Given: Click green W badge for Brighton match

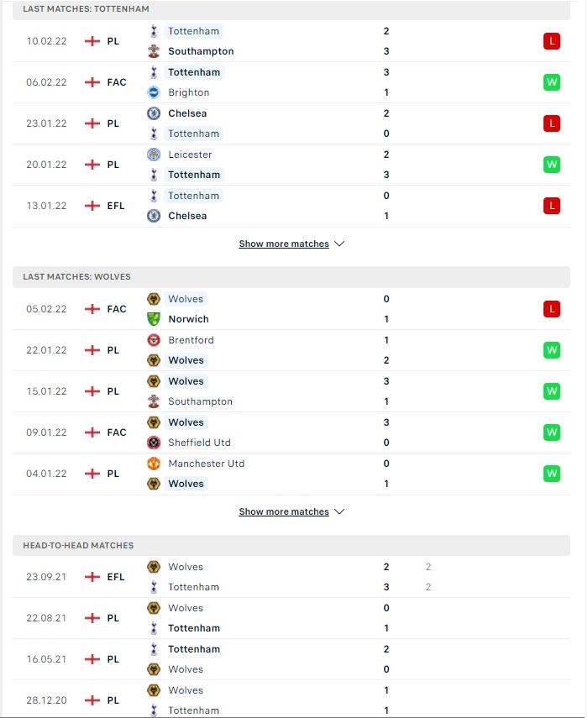Looking at the screenshot, I should (551, 82).
